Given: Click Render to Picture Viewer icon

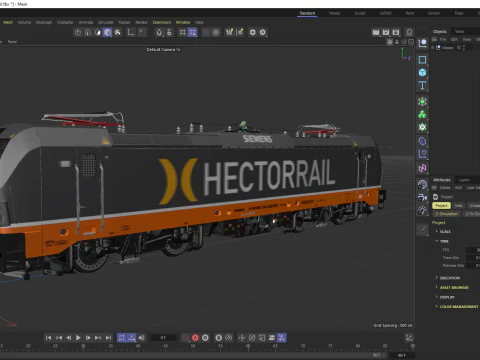Looking at the screenshot, I should tap(386, 32).
